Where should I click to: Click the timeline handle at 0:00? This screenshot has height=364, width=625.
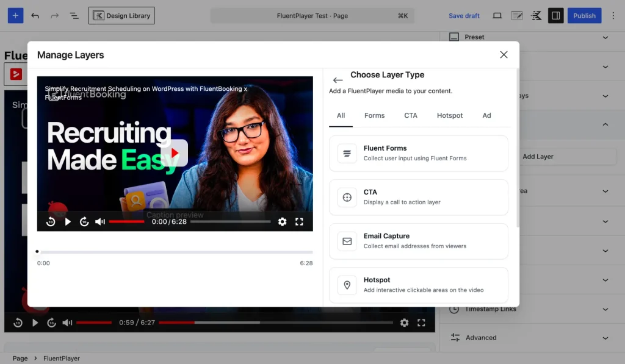coord(37,251)
